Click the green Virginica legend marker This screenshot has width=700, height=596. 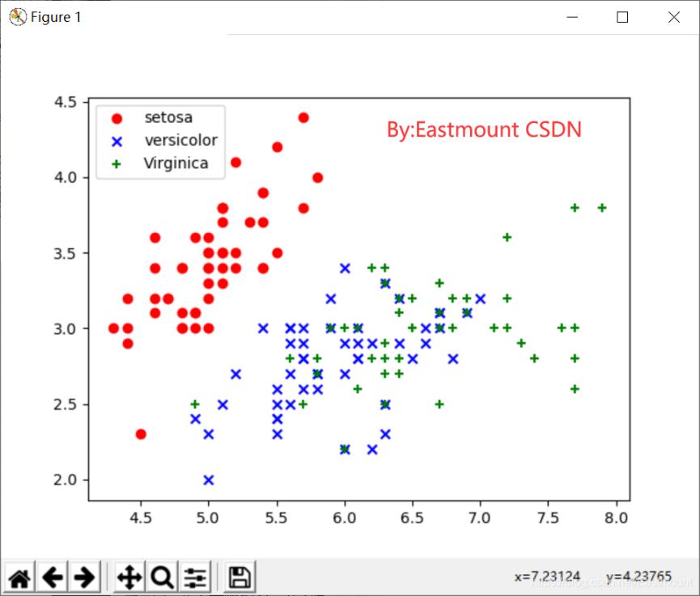click(x=116, y=163)
